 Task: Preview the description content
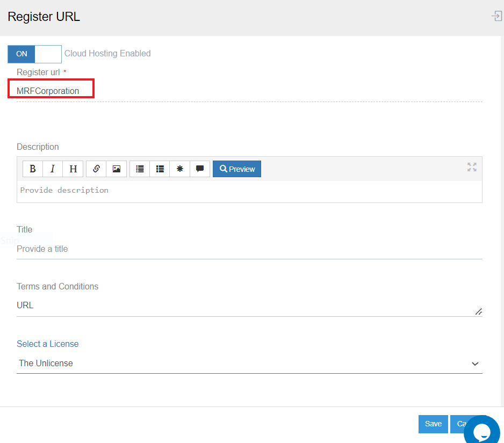point(237,169)
